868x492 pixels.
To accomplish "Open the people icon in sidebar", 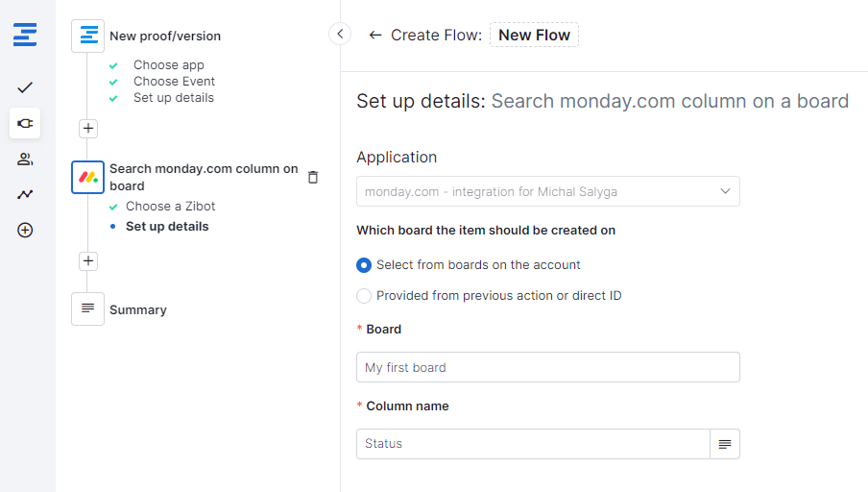I will pyautogui.click(x=25, y=159).
